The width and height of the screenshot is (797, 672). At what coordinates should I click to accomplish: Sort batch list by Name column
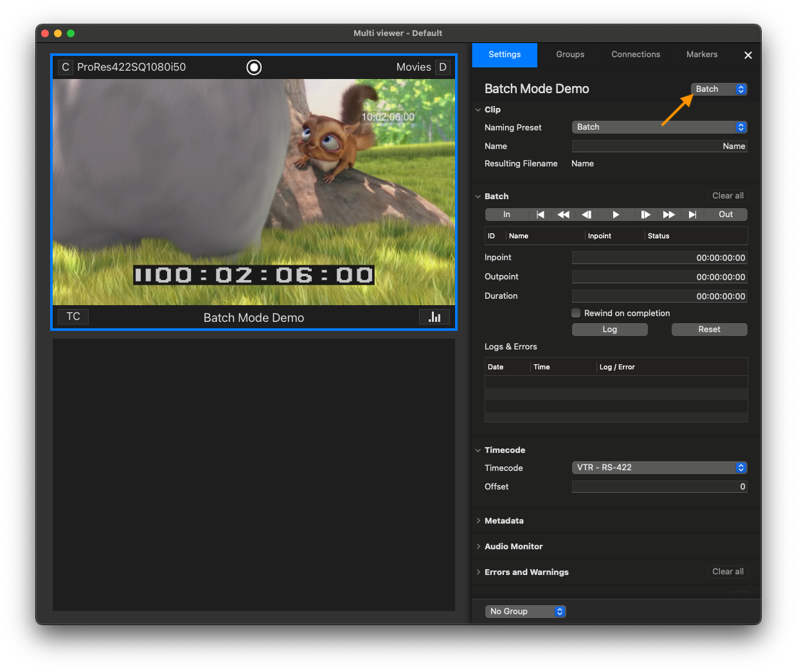tap(545, 236)
